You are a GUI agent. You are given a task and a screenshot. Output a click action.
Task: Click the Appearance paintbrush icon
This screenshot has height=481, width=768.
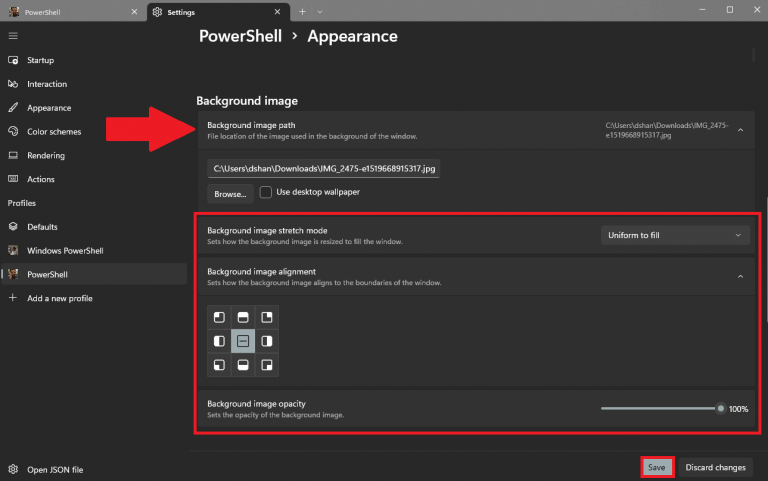tap(13, 107)
